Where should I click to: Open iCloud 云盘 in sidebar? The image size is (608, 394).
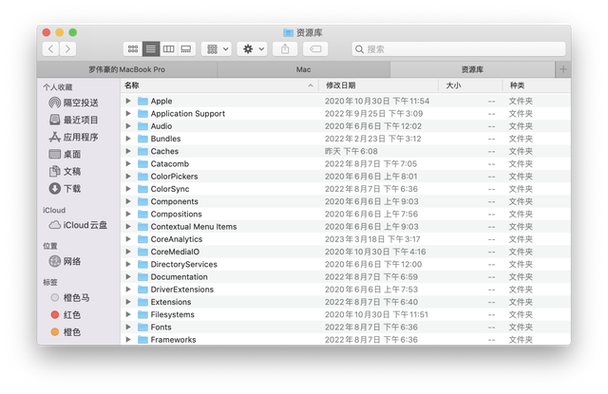point(78,225)
